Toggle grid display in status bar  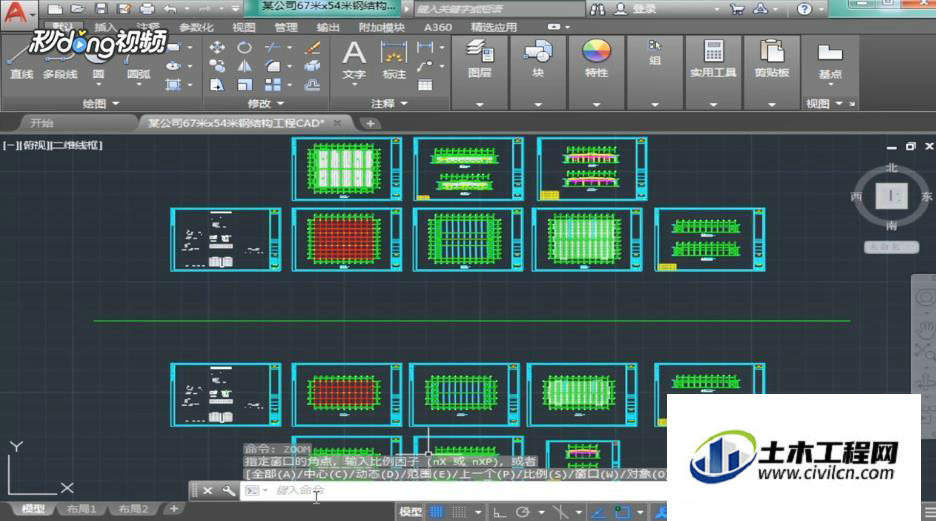(x=438, y=512)
